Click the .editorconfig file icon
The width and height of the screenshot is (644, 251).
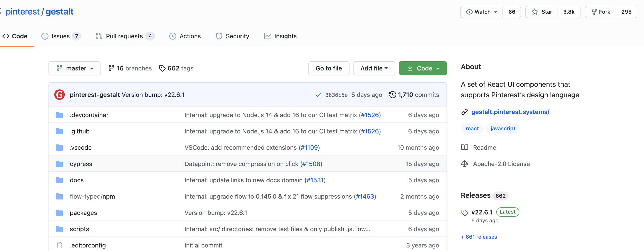pos(60,245)
